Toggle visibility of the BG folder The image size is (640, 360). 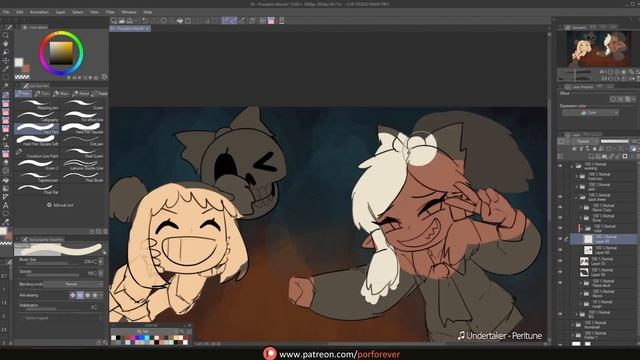[560, 314]
